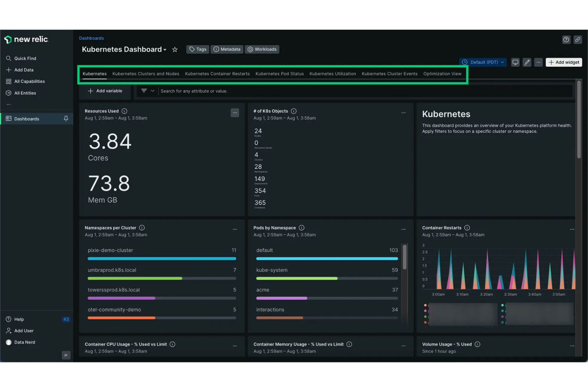Open the Help menu
Screen dimensions: 588x392
pyautogui.click(x=15, y=319)
